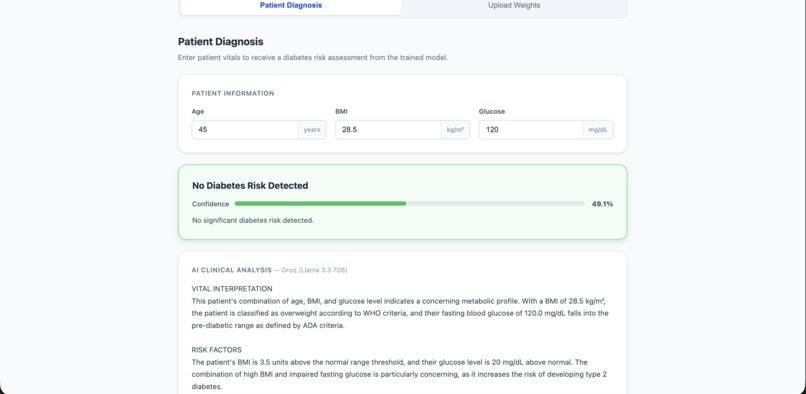Viewport: 806px width, 394px height.
Task: Click the 'AI CLINICAL ANALYSIS' label
Action: tap(231, 270)
